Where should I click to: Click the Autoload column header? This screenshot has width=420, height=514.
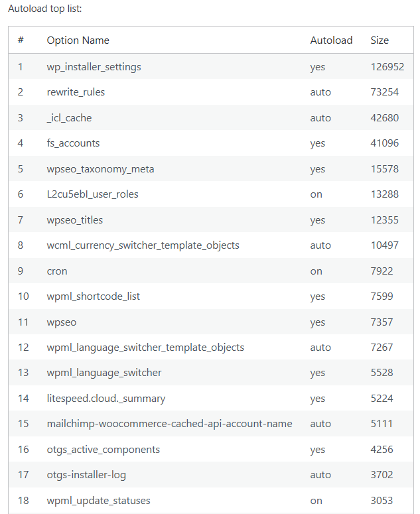pos(331,40)
